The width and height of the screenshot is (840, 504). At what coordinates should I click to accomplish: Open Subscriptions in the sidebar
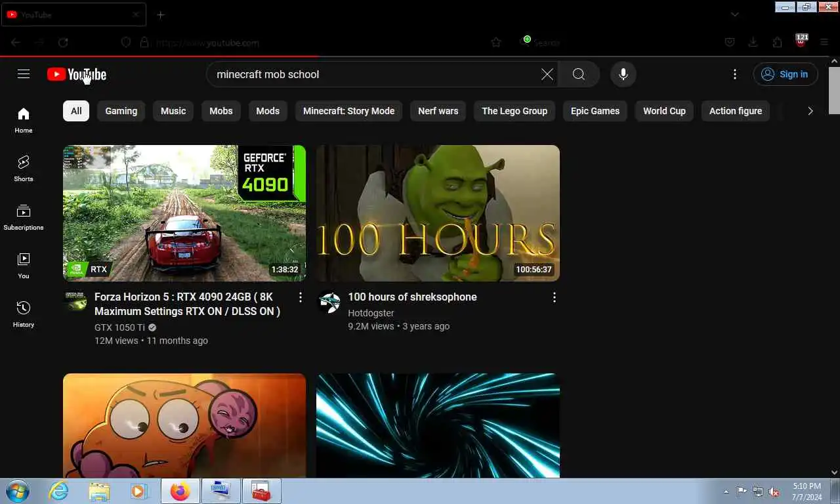24,217
